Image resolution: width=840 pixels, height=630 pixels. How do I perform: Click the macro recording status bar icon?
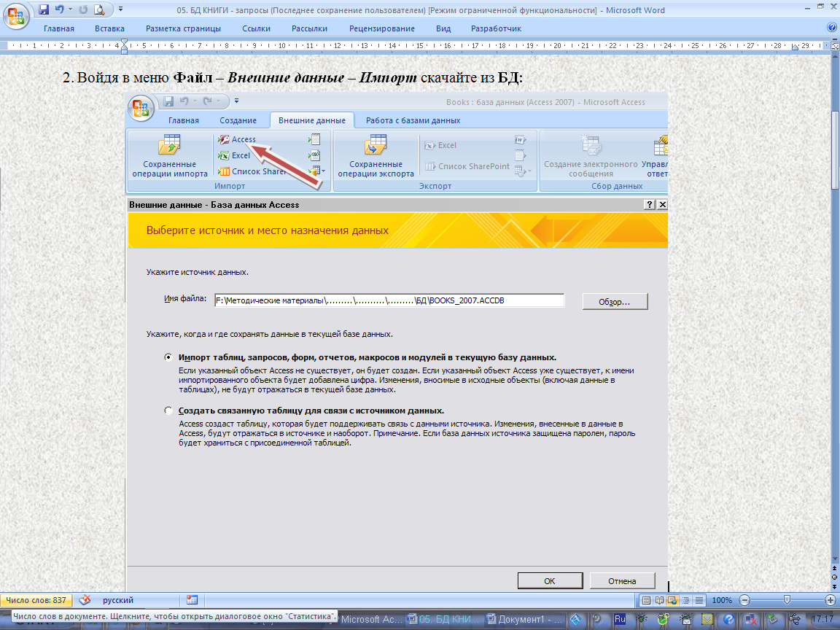(x=192, y=600)
